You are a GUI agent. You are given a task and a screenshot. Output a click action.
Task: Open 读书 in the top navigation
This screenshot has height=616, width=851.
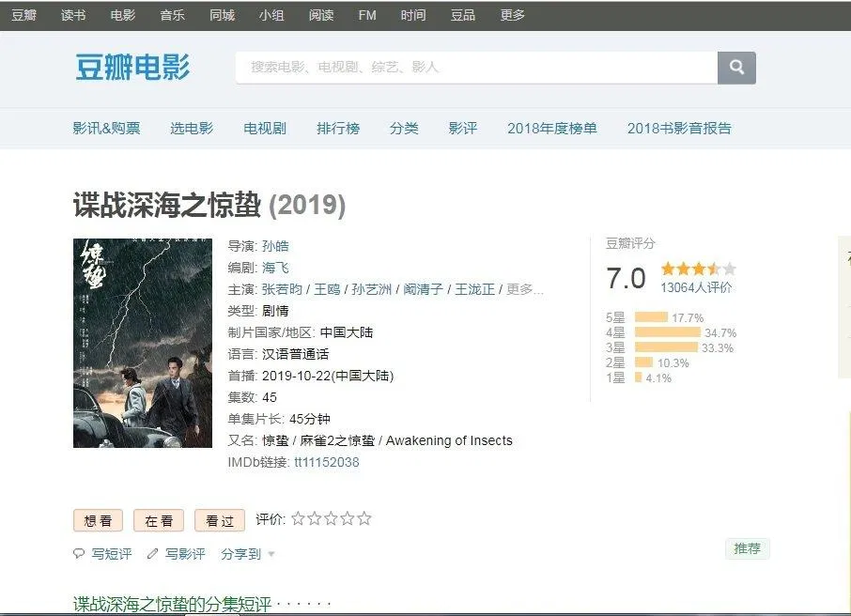coord(73,15)
